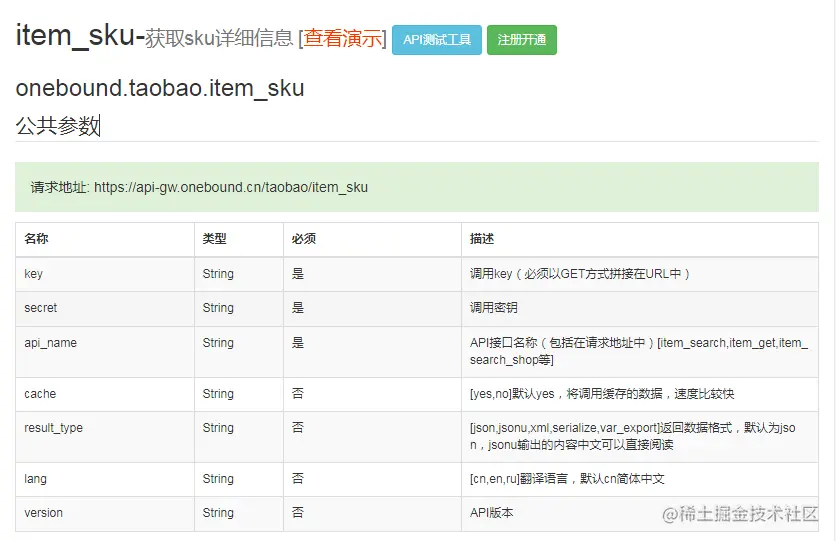Image resolution: width=836 pixels, height=541 pixels.
Task: Click the String type in key row
Action: click(x=218, y=274)
